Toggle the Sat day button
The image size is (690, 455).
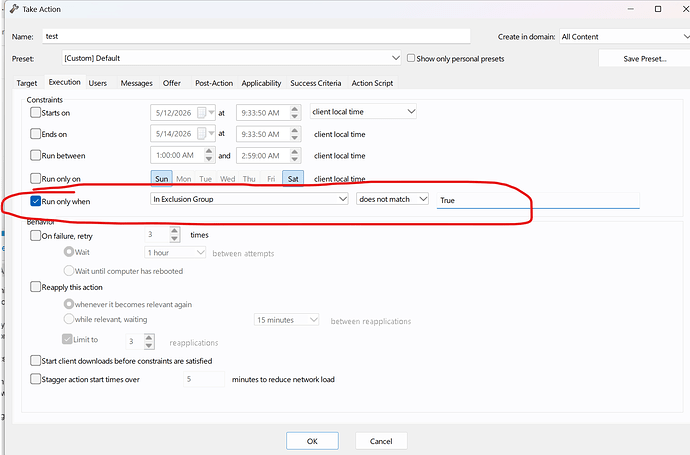point(293,179)
